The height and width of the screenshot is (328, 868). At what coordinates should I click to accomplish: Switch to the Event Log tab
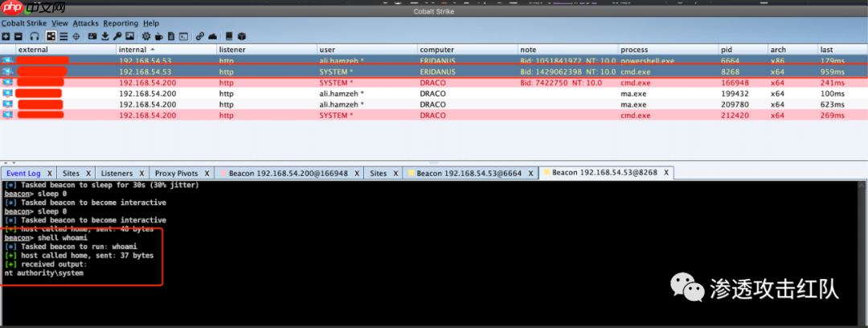[x=23, y=174]
